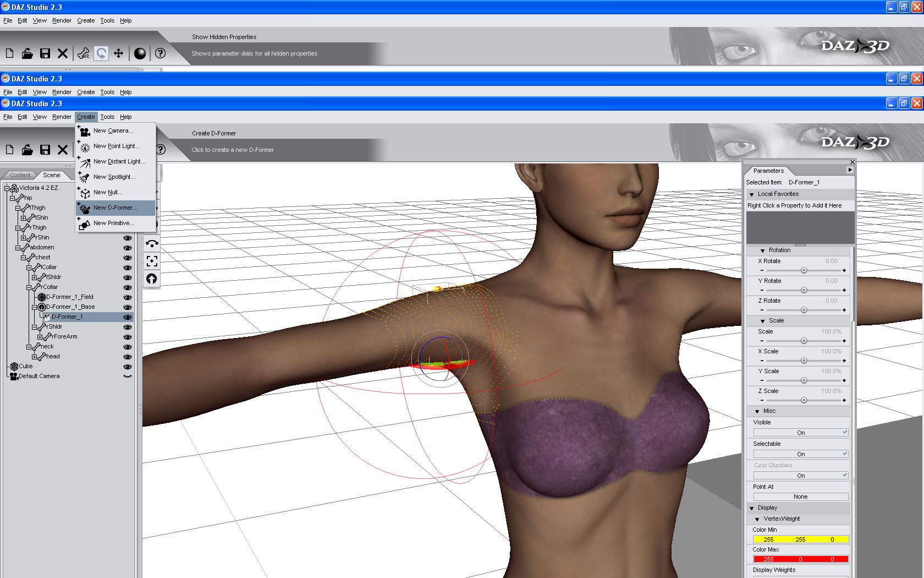Collapse the Victoria 4.2 EZ tree node

click(x=7, y=188)
